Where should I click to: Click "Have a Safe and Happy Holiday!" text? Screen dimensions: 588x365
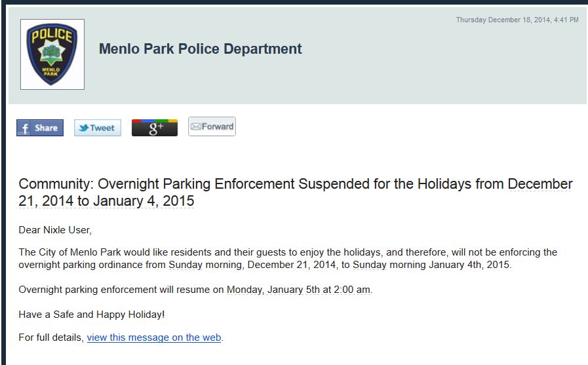click(91, 314)
